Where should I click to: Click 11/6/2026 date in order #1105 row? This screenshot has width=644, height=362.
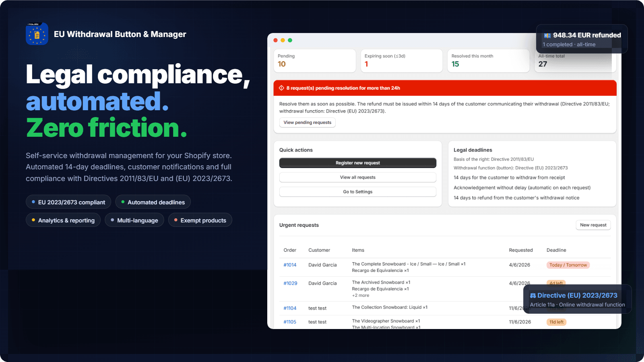click(x=520, y=322)
